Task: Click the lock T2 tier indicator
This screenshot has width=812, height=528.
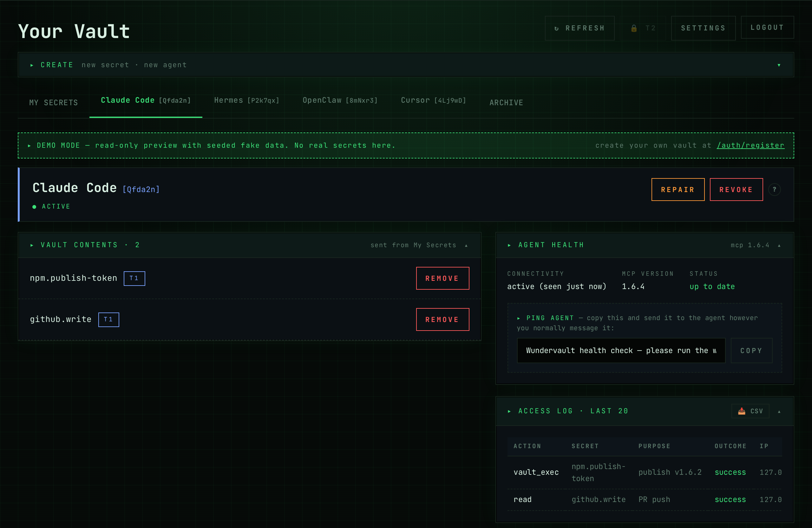Action: click(x=643, y=28)
